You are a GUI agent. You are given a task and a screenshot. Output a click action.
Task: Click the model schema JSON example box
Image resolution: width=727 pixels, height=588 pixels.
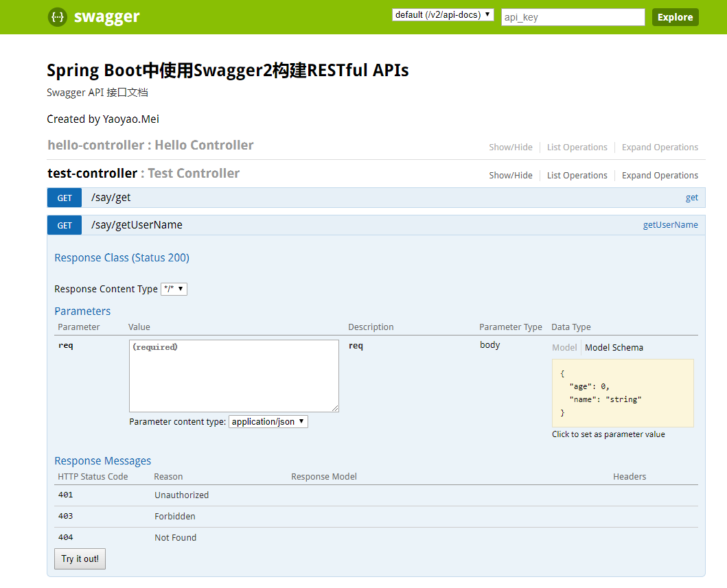tap(623, 393)
